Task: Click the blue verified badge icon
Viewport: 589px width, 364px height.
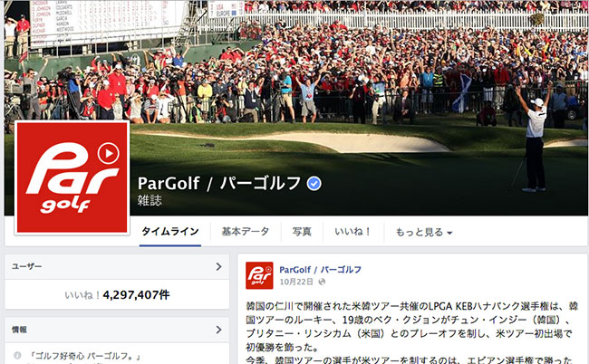Action: pos(314,184)
